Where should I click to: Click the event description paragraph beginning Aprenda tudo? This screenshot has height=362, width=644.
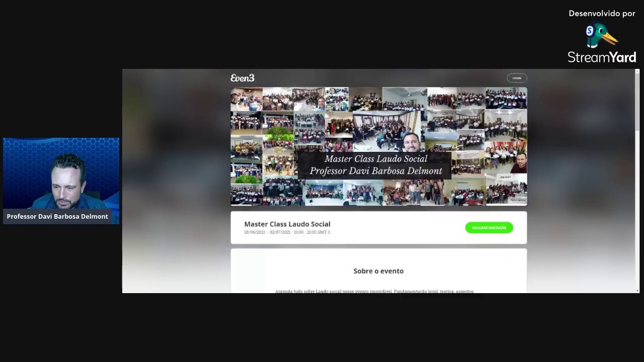tap(374, 291)
